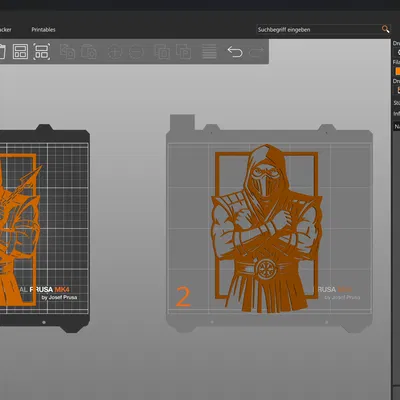Open the Printables tab

[x=43, y=30]
